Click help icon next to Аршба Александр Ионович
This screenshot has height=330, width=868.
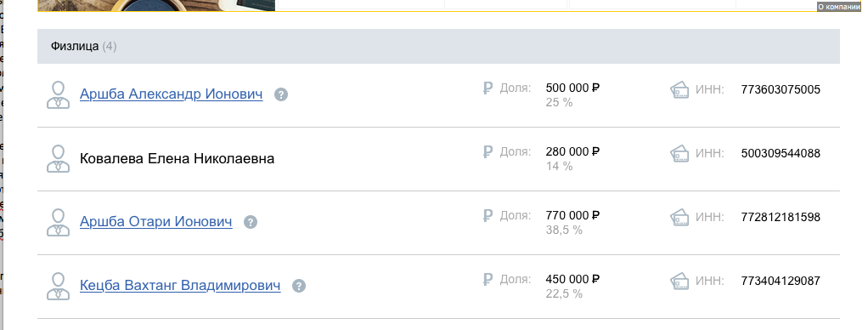281,95
